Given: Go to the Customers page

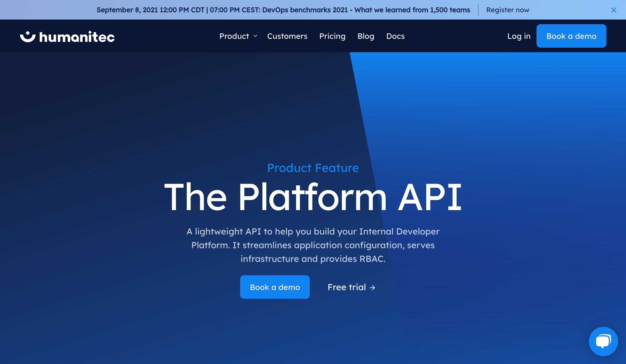Looking at the screenshot, I should click(287, 36).
